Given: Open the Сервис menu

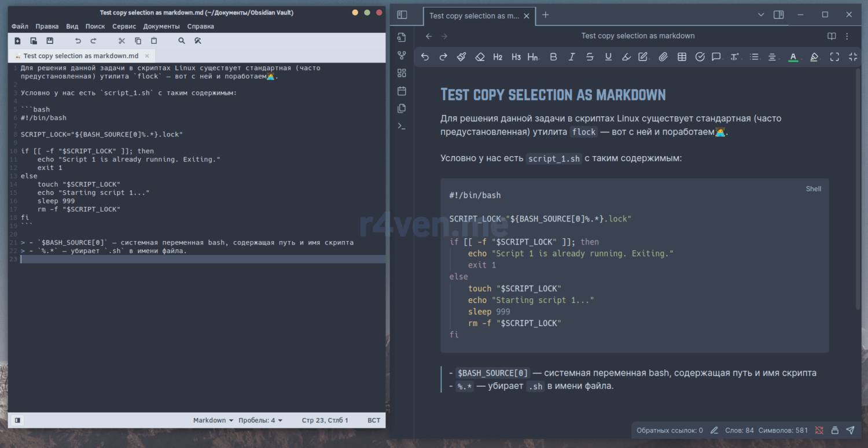Looking at the screenshot, I should click(124, 26).
